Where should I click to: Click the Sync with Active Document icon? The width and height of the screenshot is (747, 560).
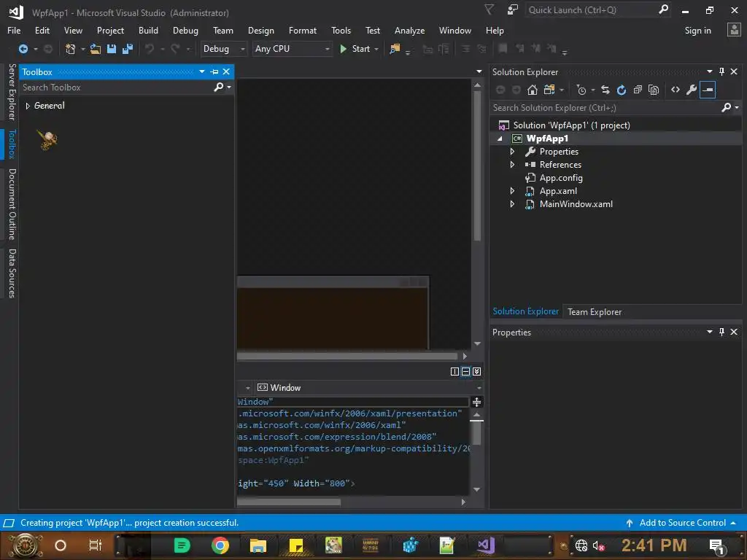[x=605, y=90]
